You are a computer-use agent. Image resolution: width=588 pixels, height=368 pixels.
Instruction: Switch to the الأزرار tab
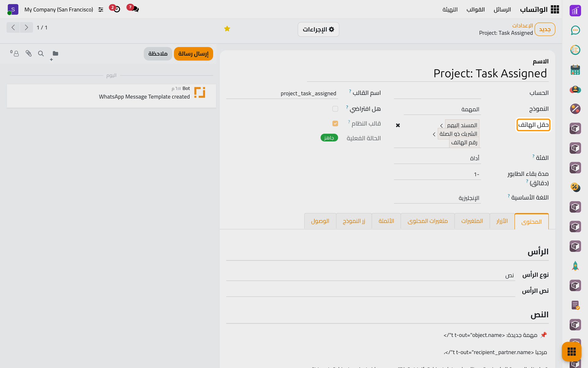click(x=502, y=221)
